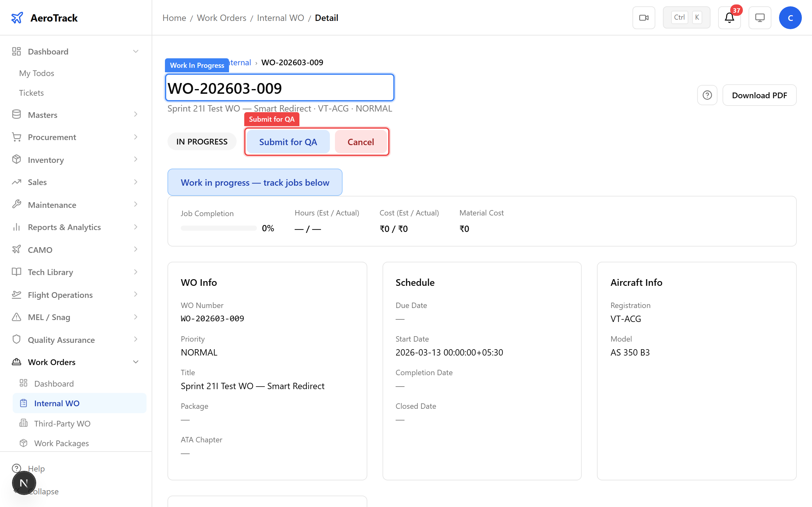Open My Todos item
812x507 pixels.
point(36,73)
